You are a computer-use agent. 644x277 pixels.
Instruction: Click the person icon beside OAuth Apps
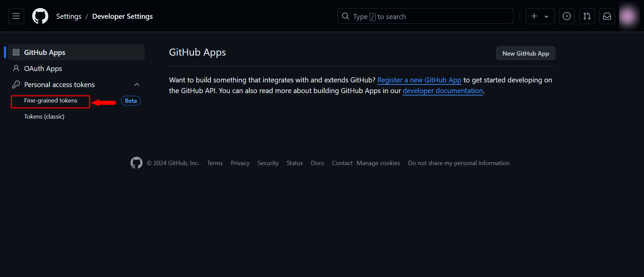[16, 68]
